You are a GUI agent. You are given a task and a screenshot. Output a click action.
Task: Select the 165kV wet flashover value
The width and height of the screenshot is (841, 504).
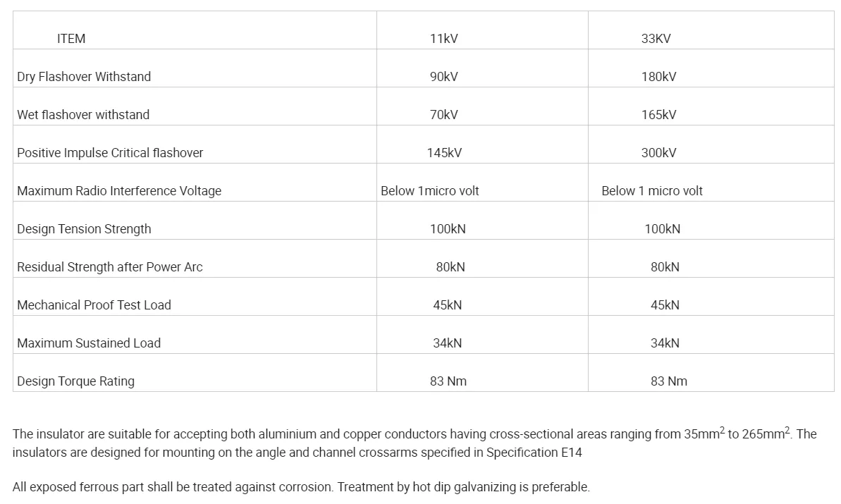(x=658, y=115)
